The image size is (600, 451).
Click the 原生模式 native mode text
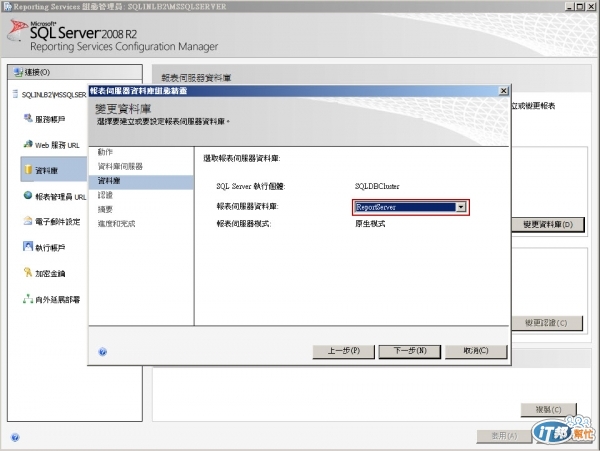370,224
